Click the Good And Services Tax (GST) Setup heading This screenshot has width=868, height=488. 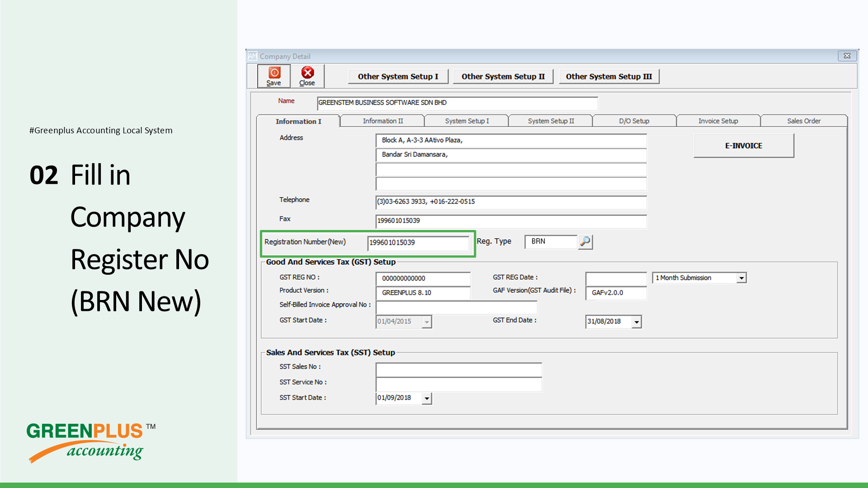pyautogui.click(x=330, y=262)
